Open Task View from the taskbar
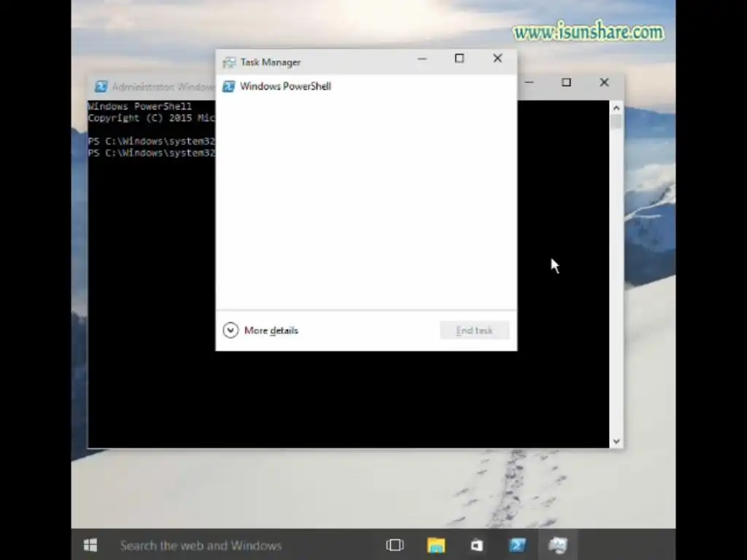The image size is (747, 560). coord(395,545)
